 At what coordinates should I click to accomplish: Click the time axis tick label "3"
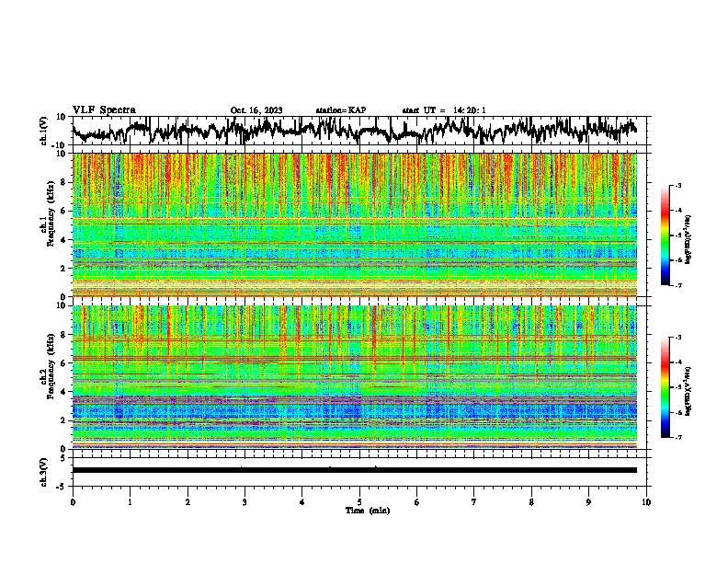click(x=245, y=502)
